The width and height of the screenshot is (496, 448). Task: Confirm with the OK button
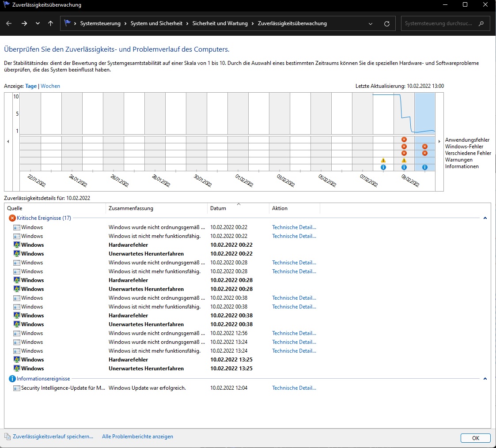(x=475, y=438)
